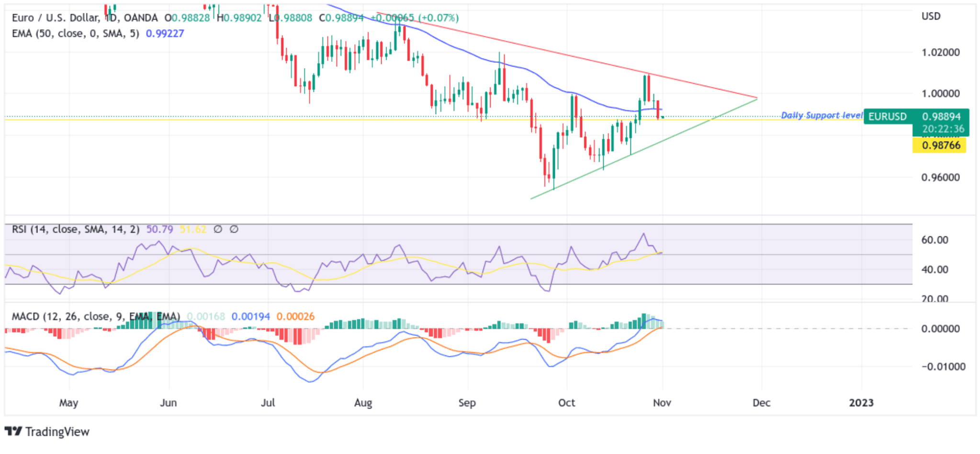
Task: Click the RSI axis 60.00 label
Action: (x=935, y=240)
